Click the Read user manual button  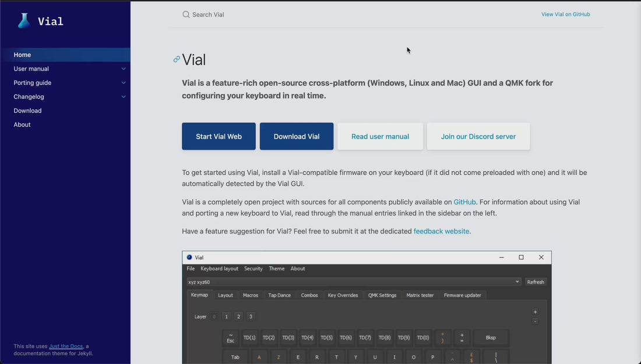(380, 136)
